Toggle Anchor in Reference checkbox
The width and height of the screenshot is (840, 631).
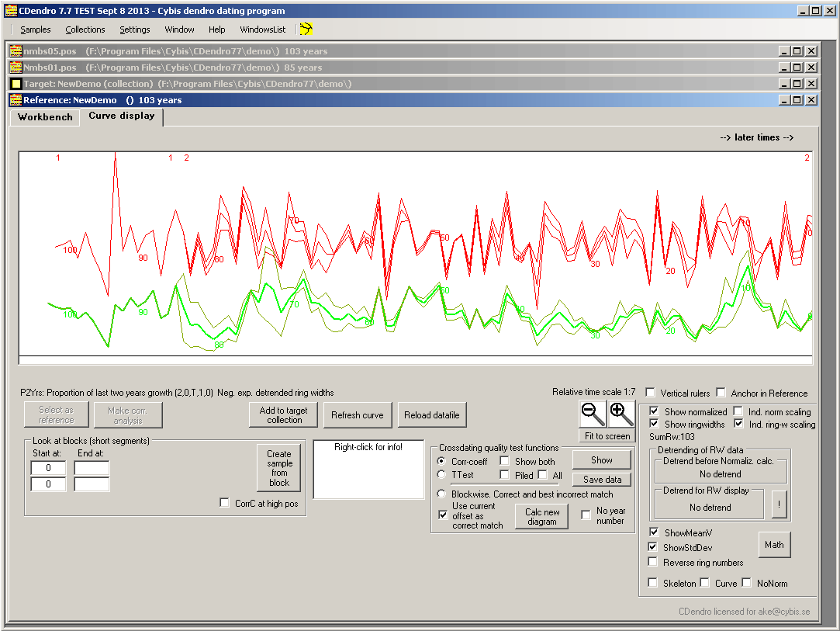(x=721, y=393)
